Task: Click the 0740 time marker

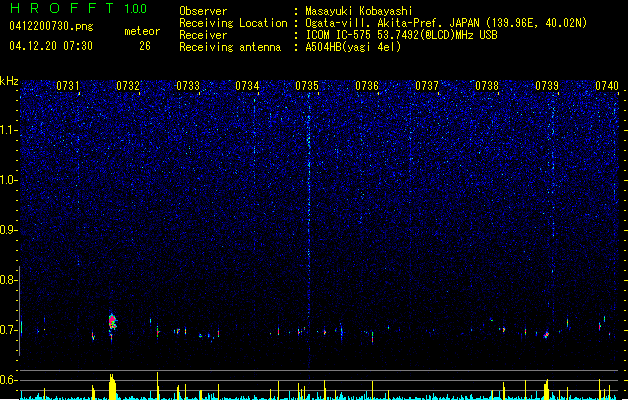Action: 607,86
